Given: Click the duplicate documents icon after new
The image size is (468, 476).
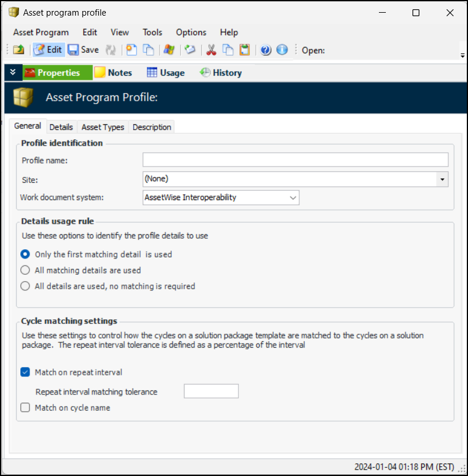Looking at the screenshot, I should pyautogui.click(x=149, y=50).
